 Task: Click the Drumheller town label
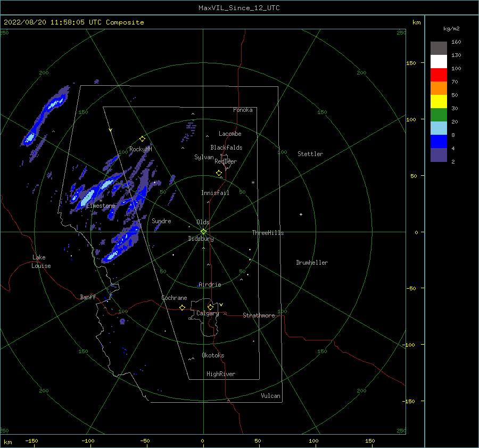(x=312, y=263)
